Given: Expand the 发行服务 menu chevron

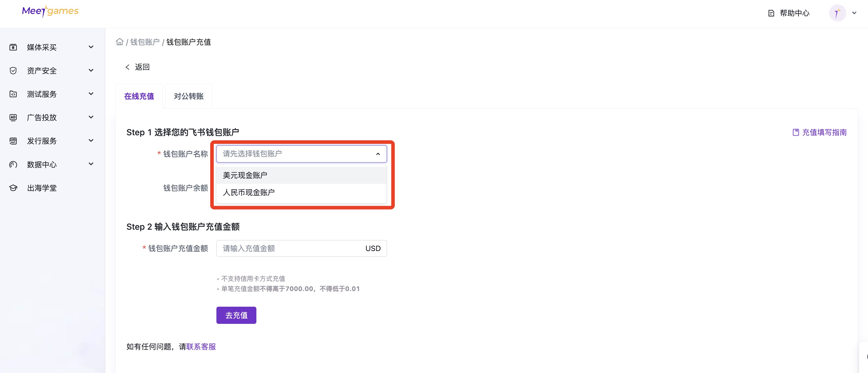Looking at the screenshot, I should click(91, 141).
